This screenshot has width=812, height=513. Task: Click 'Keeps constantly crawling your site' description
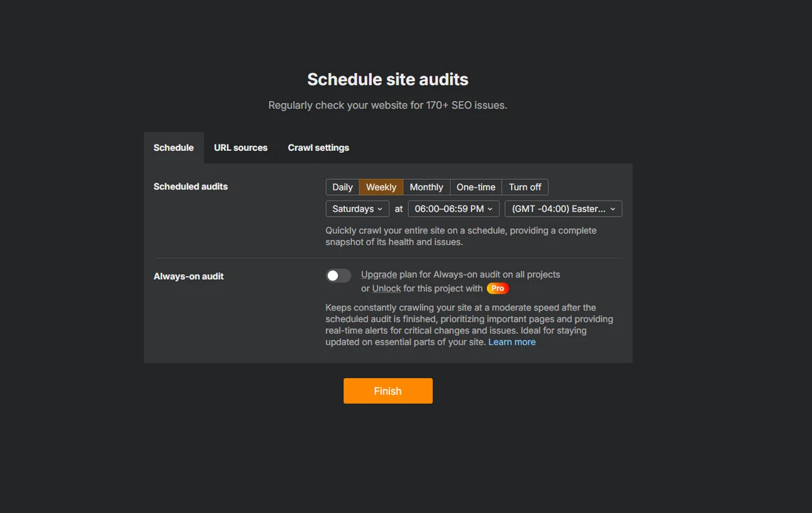469,325
